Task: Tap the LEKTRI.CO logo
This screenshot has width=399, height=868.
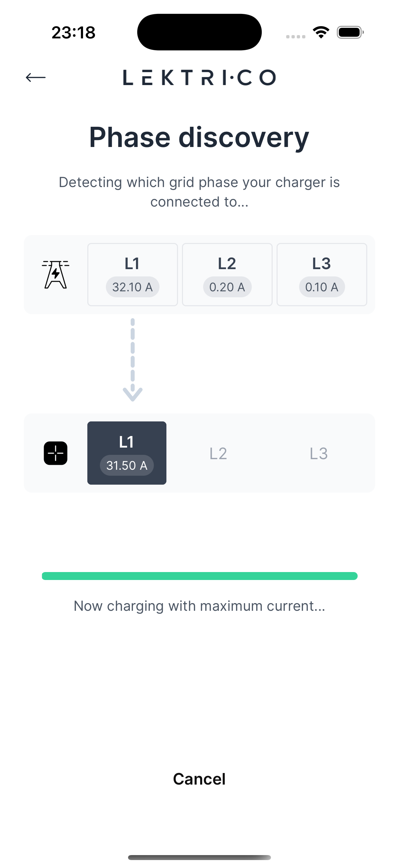Action: click(199, 77)
